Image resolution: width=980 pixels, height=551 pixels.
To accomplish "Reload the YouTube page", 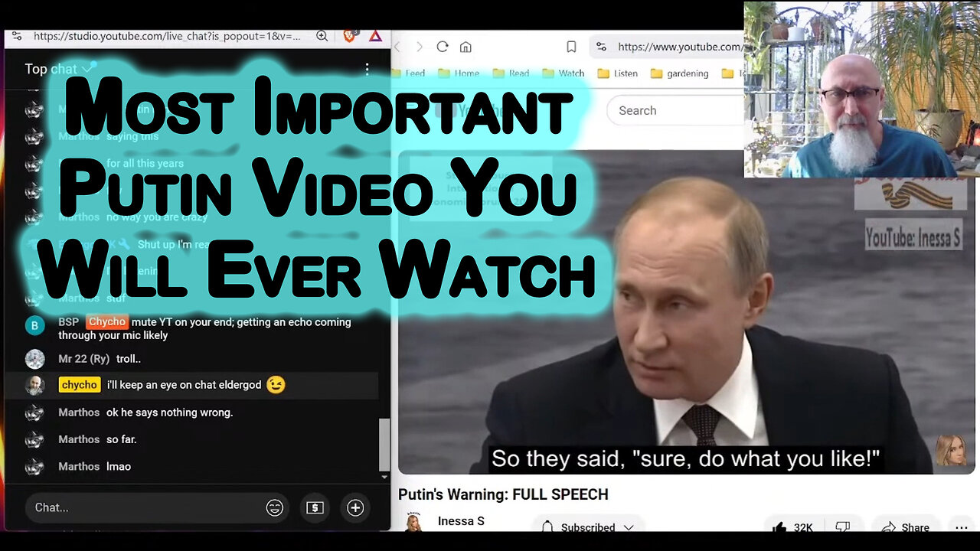I will pos(442,47).
